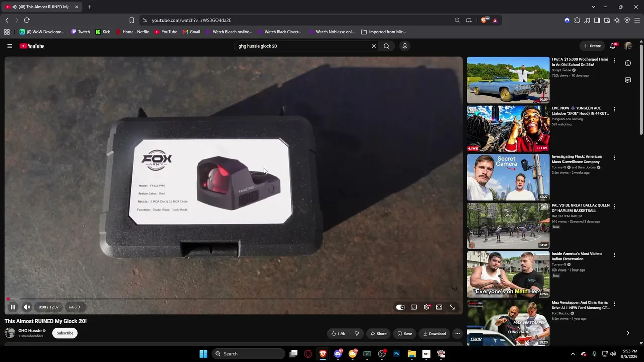The image size is (644, 362).
Task: Open options for Indian Reservation video
Action: pos(614,255)
